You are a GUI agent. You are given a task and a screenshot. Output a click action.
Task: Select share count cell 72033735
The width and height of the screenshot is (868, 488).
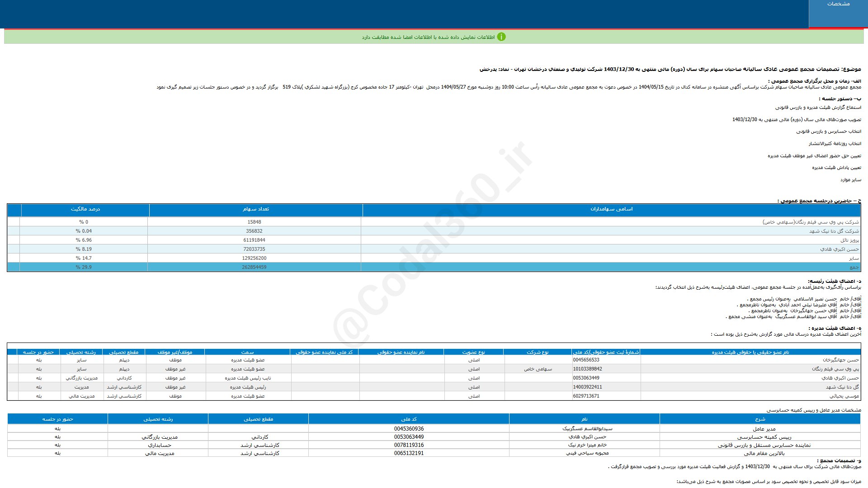coord(254,249)
